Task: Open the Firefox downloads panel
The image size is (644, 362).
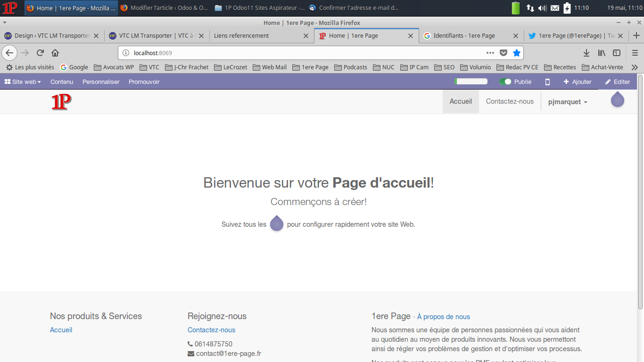Action: [x=586, y=53]
